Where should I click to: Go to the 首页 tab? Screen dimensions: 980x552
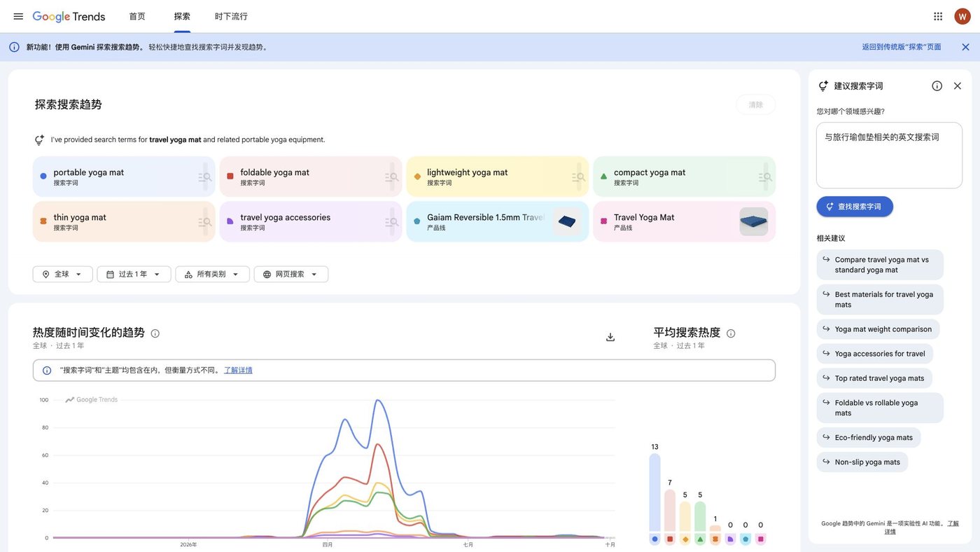point(137,16)
